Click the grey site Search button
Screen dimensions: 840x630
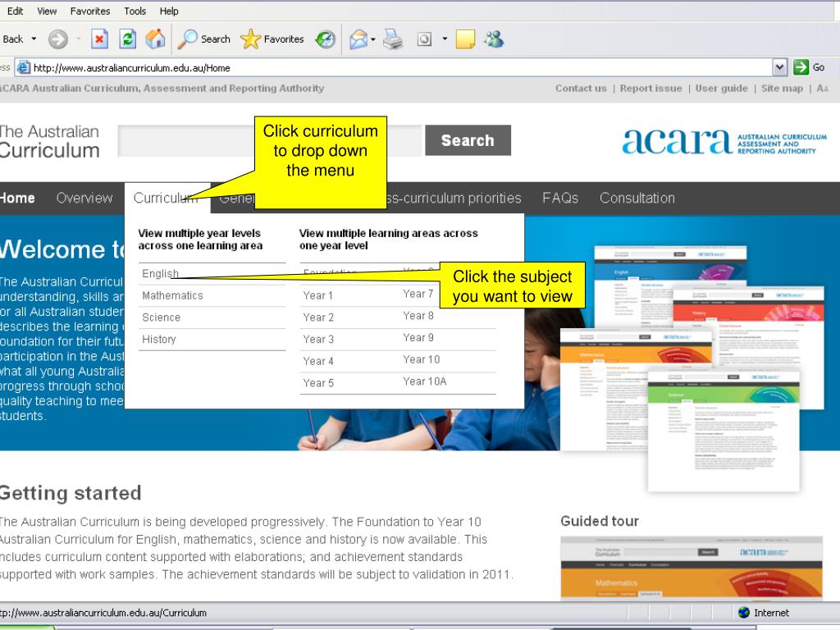click(x=468, y=140)
